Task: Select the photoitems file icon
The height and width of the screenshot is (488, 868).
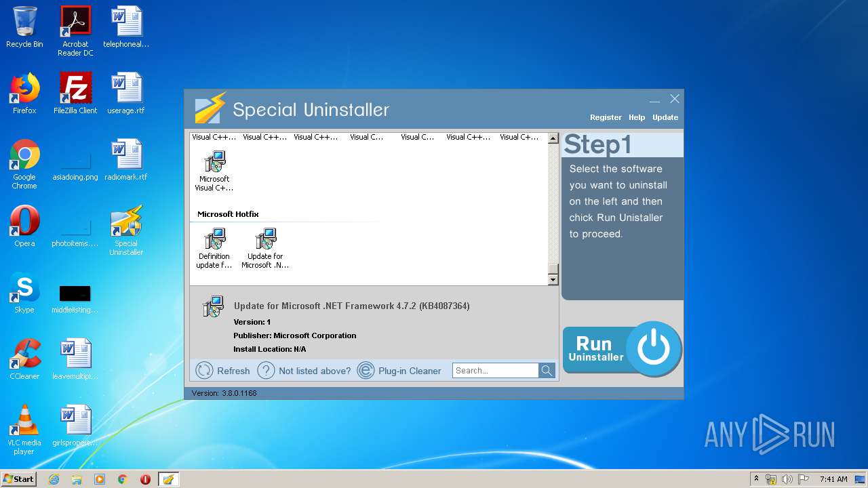Action: click(x=75, y=234)
